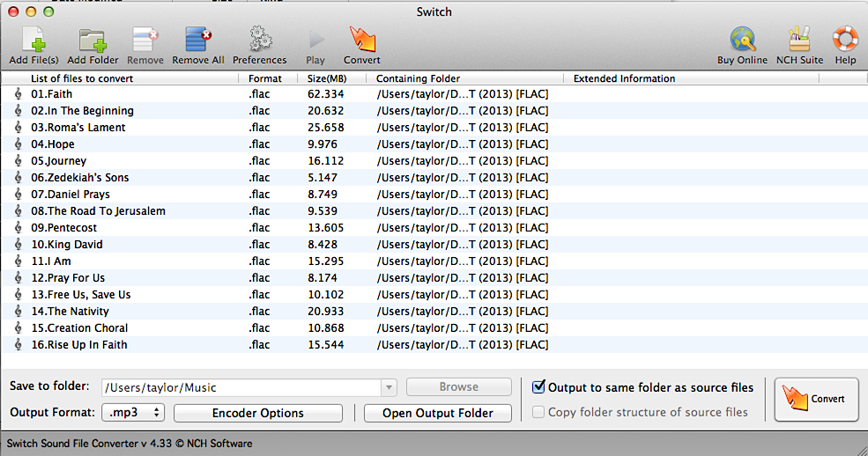868x456 pixels.
Task: Sort list by Format column header
Action: coord(264,78)
